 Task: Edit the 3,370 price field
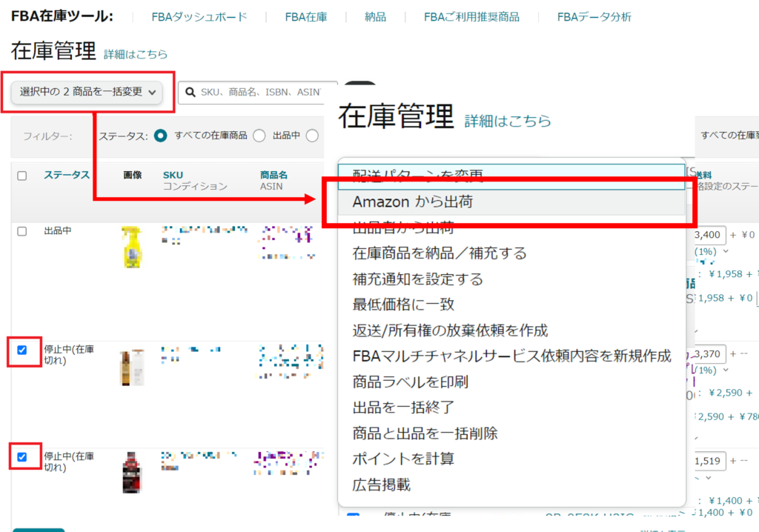click(x=709, y=354)
